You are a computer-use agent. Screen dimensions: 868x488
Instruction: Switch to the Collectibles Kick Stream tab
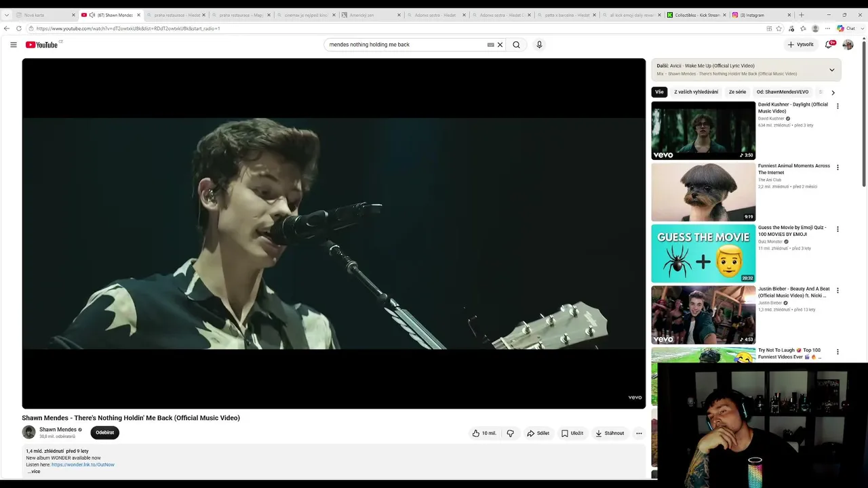coord(696,15)
